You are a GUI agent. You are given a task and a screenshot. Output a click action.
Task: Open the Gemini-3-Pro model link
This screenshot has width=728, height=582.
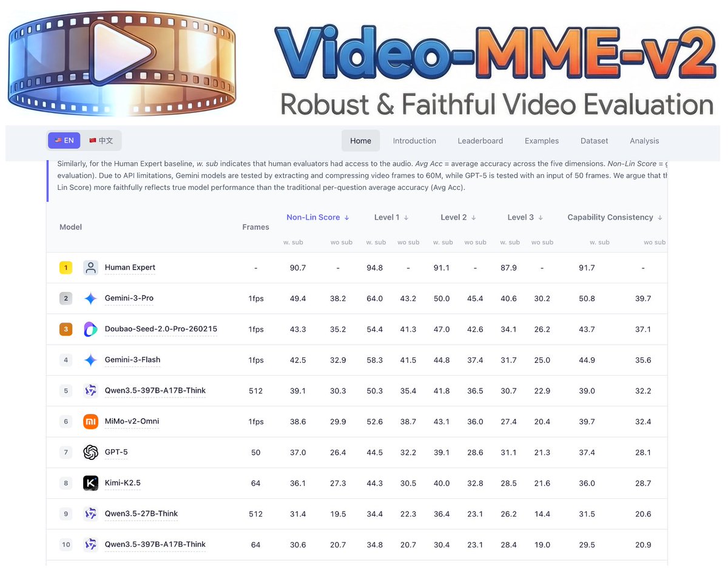[130, 299]
